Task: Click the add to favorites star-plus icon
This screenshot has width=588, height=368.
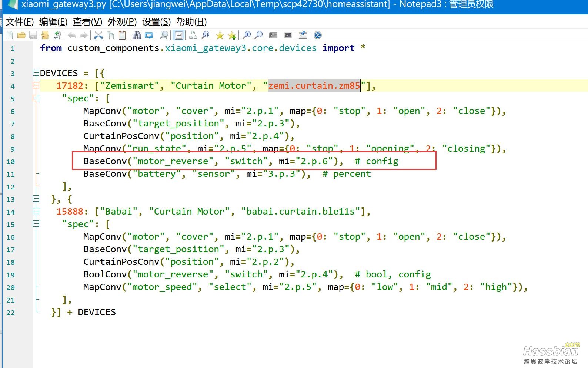Action: [x=232, y=35]
